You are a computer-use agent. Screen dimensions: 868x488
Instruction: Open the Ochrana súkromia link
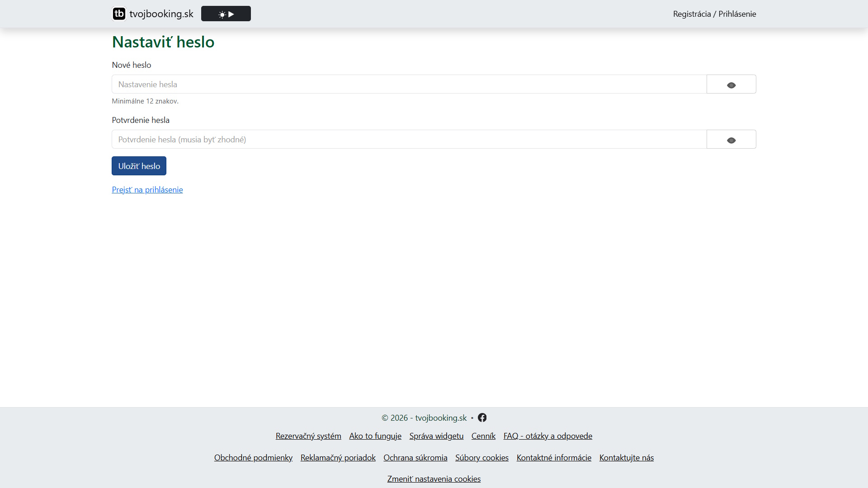click(415, 458)
